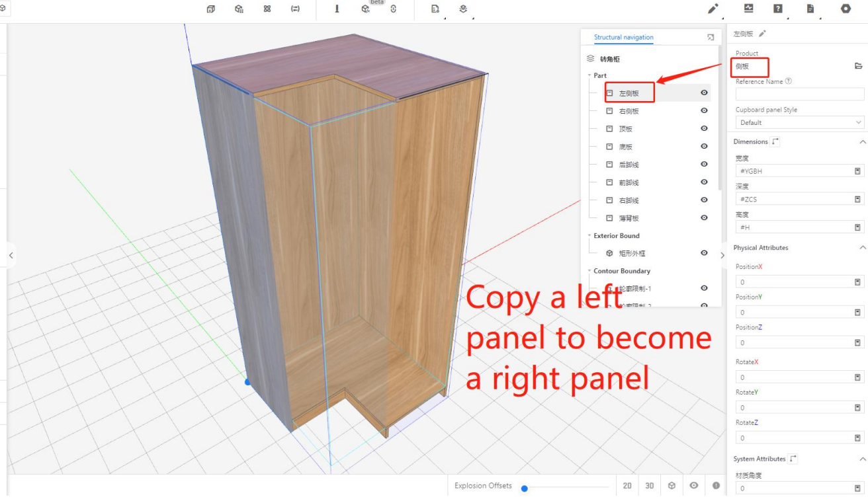Pop out the Structural navigation panel
This screenshot has width=868, height=501.
711,38
